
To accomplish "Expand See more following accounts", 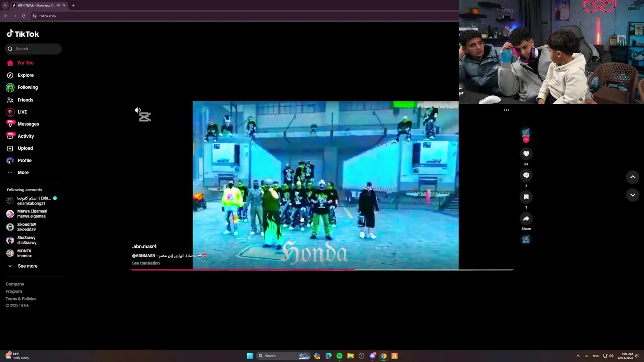I will [x=23, y=266].
